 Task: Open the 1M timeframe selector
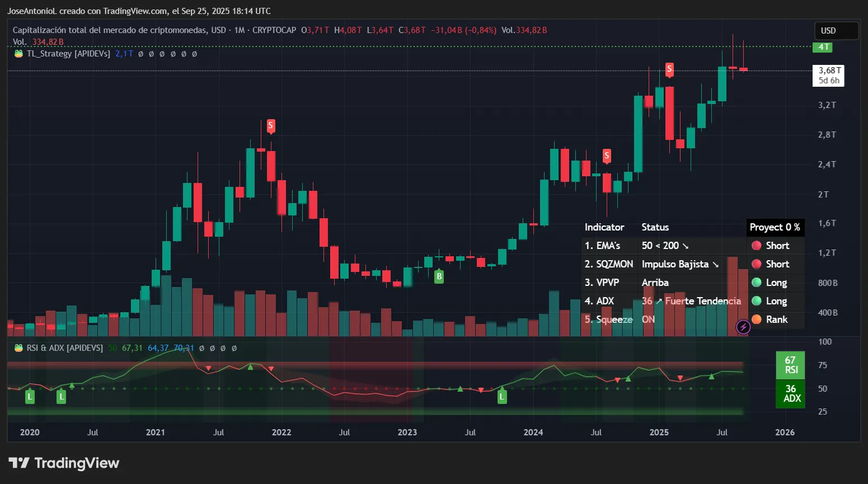coord(239,30)
